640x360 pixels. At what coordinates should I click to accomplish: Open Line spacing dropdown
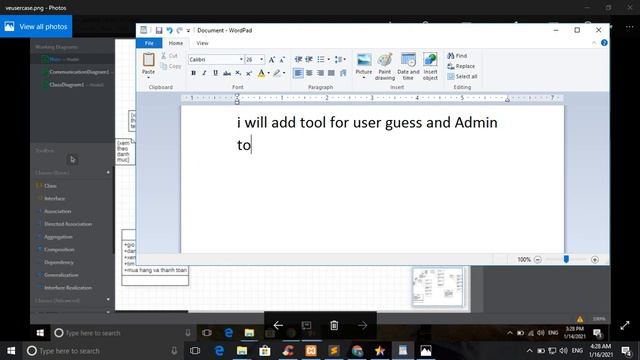click(340, 60)
